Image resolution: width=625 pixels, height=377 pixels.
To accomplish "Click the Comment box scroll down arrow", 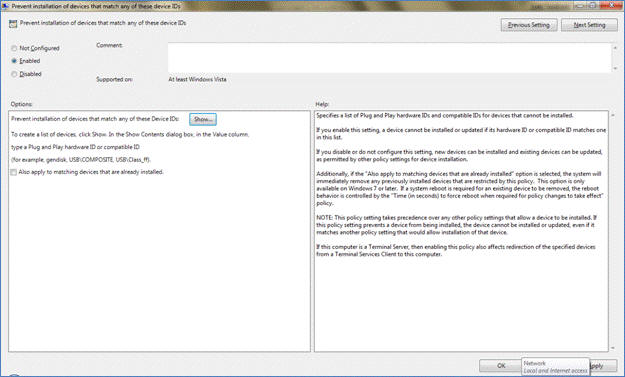I will (615, 69).
